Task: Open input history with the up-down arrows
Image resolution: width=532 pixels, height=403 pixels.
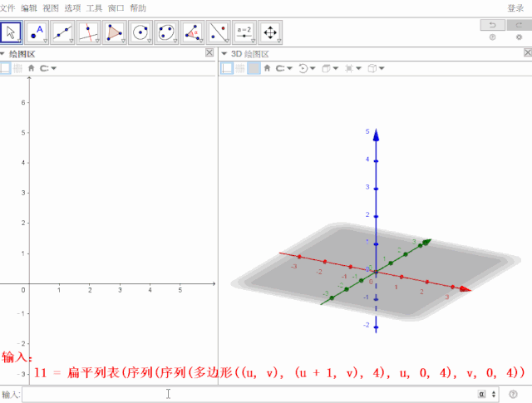Action: coord(494,394)
